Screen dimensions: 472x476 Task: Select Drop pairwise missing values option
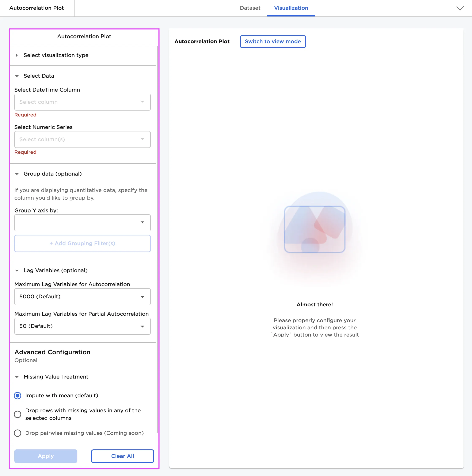click(18, 433)
